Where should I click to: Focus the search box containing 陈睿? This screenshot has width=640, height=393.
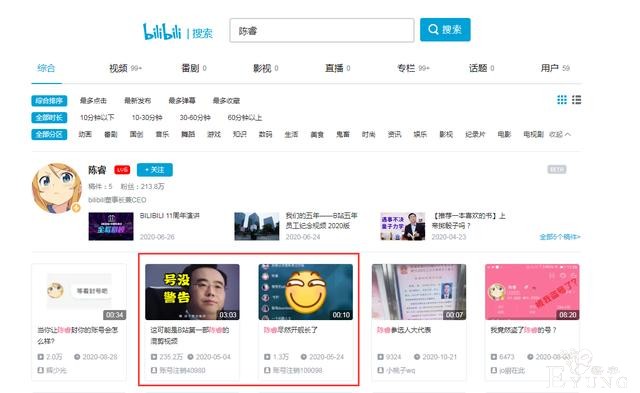click(322, 30)
